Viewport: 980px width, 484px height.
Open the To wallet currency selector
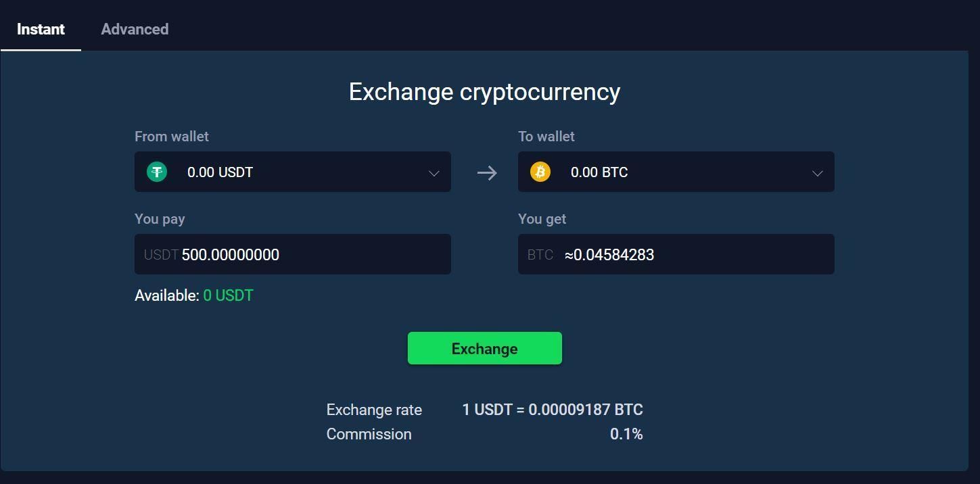point(676,172)
